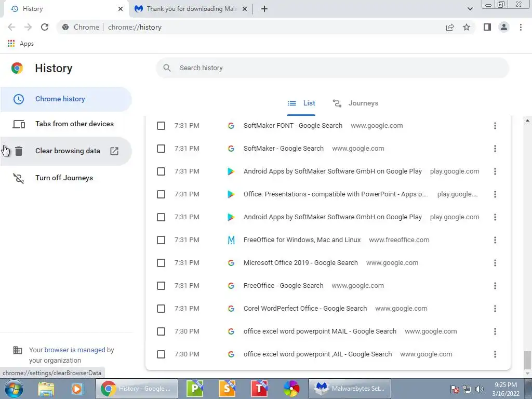Screen dimensions: 532x399
Task: Open Clear browsing data
Action: (66, 151)
